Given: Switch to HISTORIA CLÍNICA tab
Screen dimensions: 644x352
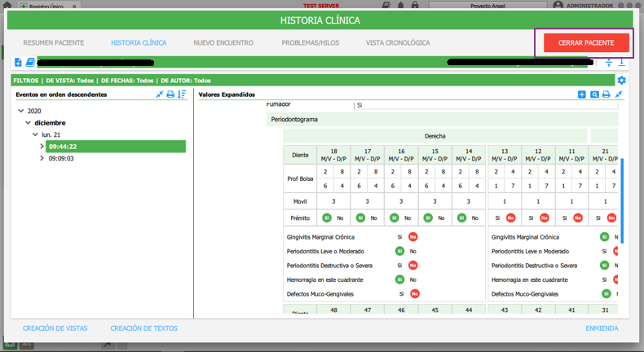Looking at the screenshot, I should 139,42.
